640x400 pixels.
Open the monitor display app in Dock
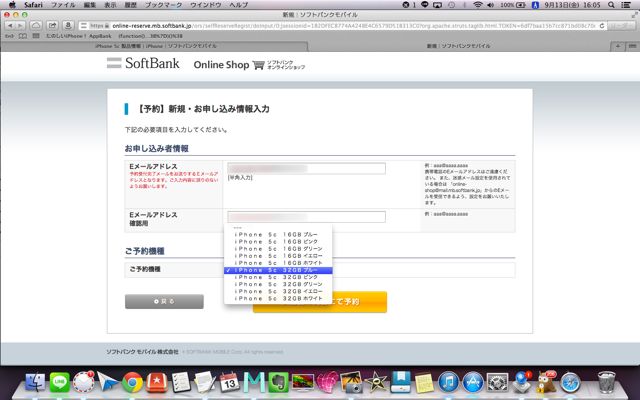[x=303, y=382]
